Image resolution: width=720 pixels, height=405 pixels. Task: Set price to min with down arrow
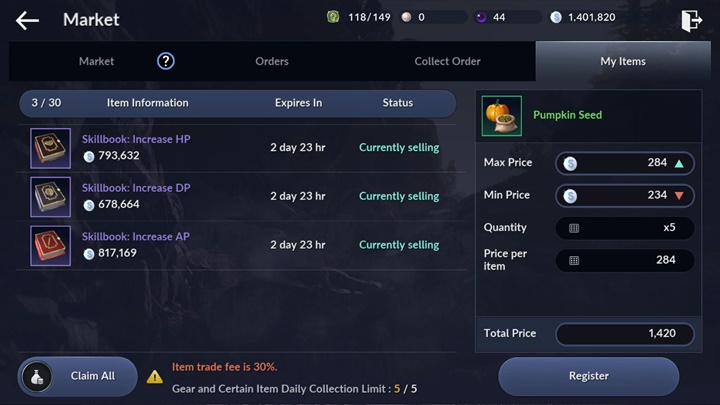(680, 195)
